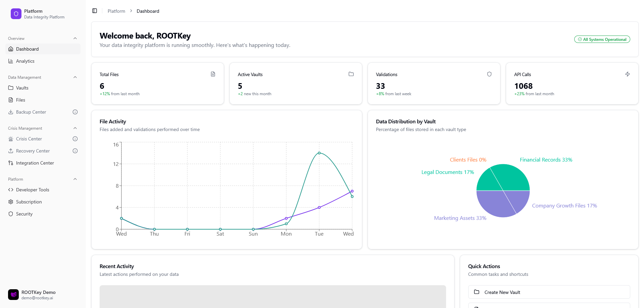Click the info icon beside Crisis Center
The height and width of the screenshot is (308, 644).
[75, 139]
